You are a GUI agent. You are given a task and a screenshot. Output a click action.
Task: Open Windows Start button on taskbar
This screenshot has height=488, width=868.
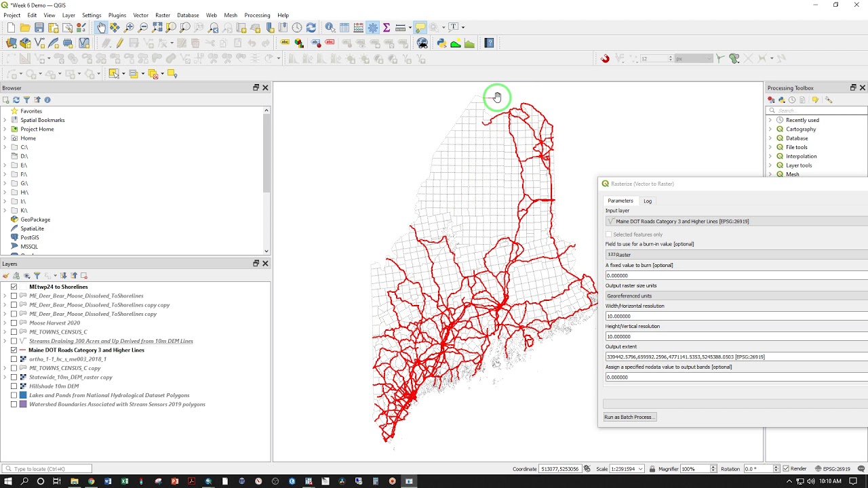(x=8, y=481)
